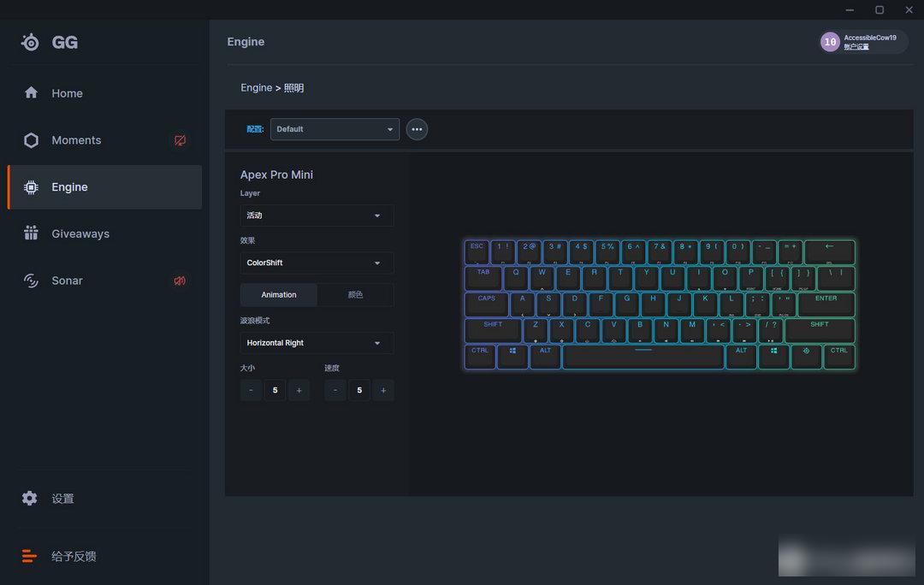Click the Apex Pro Mini device title
The image size is (924, 585).
[x=276, y=174]
